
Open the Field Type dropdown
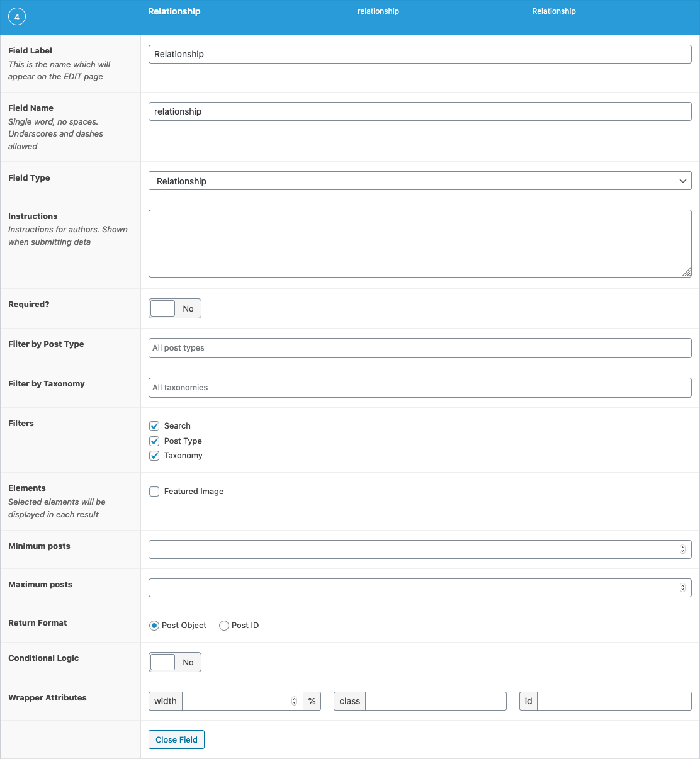tap(420, 181)
